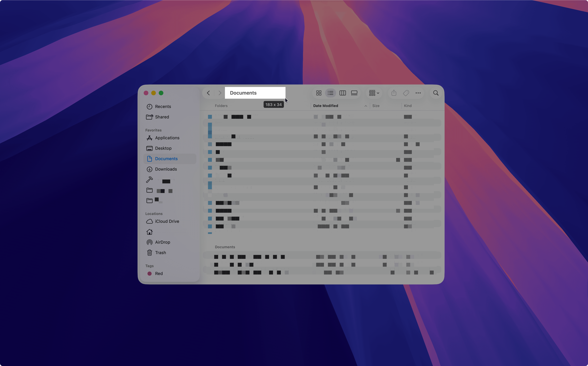Switch to column view

tap(343, 93)
